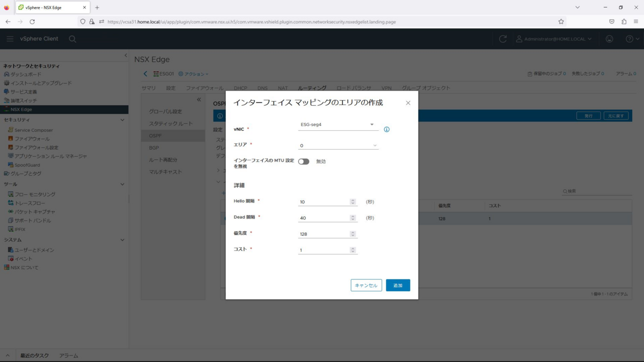Open the vNIC ESG-seg4 dropdown

338,125
